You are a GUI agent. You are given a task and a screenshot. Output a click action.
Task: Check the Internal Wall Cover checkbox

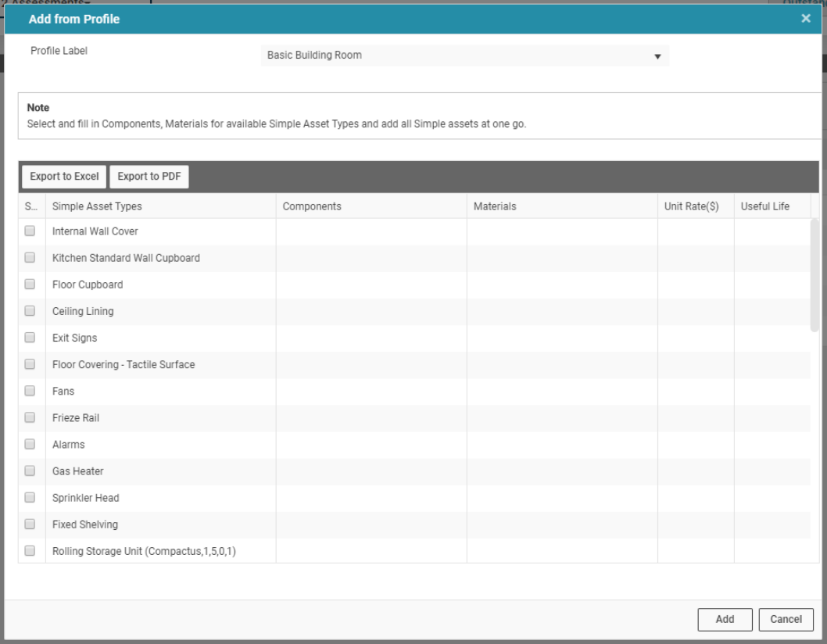coord(30,231)
